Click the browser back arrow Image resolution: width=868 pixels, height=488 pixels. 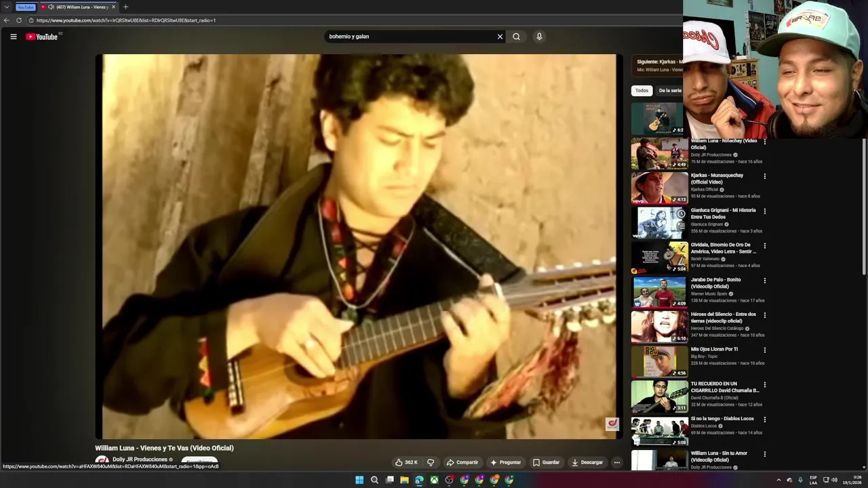(7, 20)
